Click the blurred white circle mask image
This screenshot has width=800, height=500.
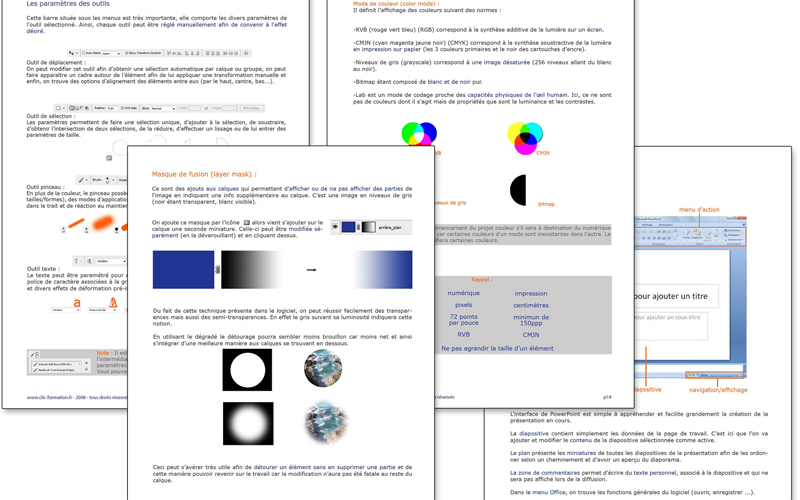(248, 423)
